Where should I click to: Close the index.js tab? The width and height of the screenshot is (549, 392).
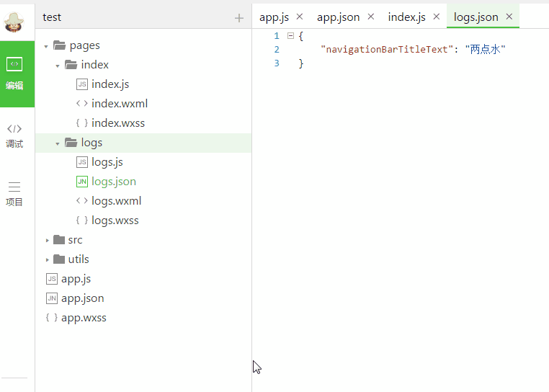click(437, 17)
